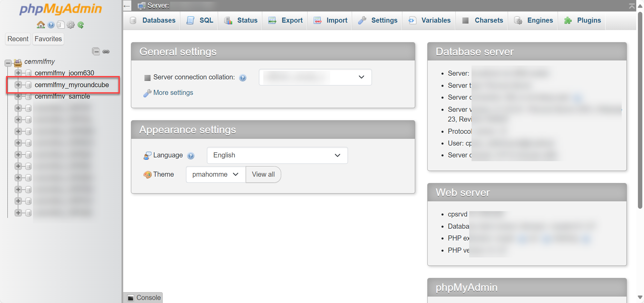The image size is (644, 303).
Task: Expand the cemmlfmy_sample database node
Action: tap(18, 96)
